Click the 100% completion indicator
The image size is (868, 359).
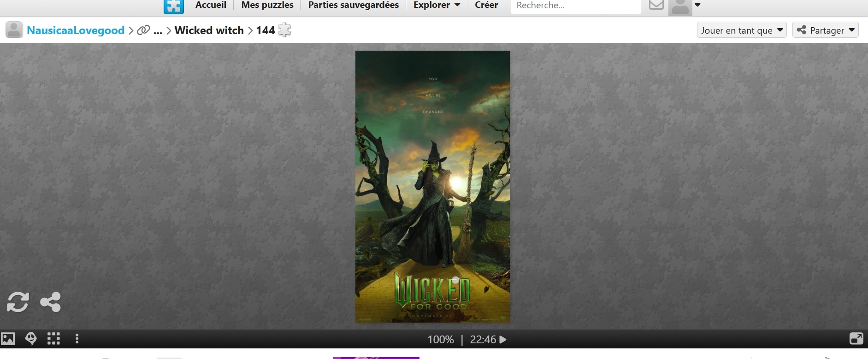point(441,340)
